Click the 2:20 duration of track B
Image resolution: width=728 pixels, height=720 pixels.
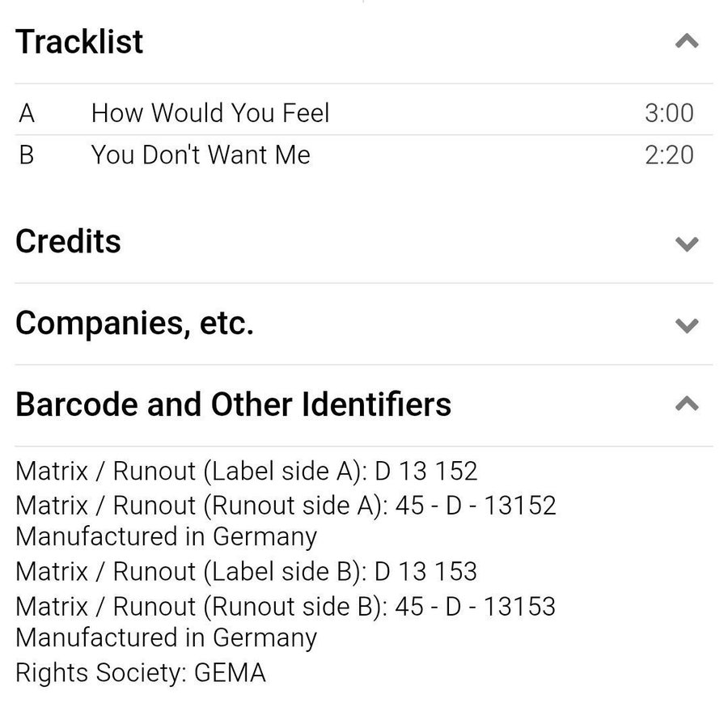669,155
